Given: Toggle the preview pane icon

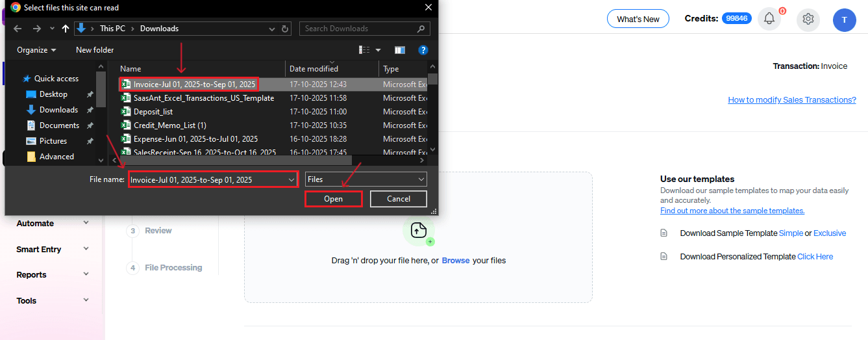Looking at the screenshot, I should coord(400,50).
